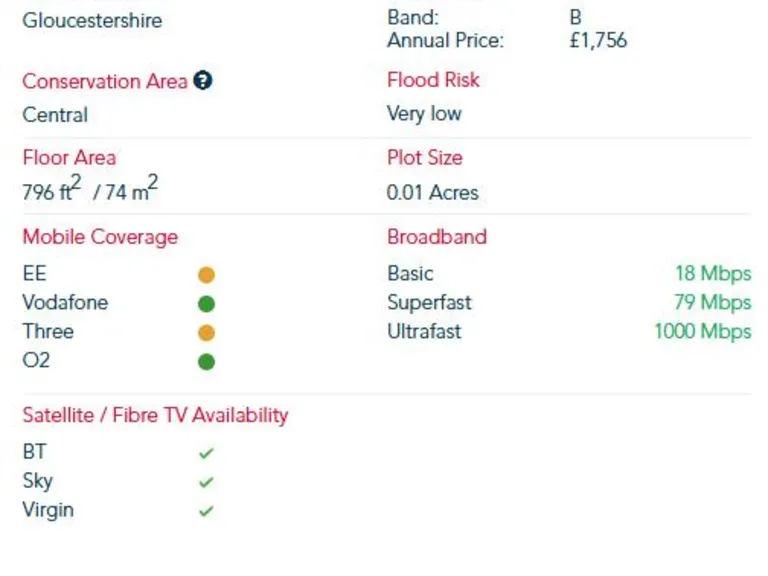Click the green checkmark next to Sky

pos(206,482)
